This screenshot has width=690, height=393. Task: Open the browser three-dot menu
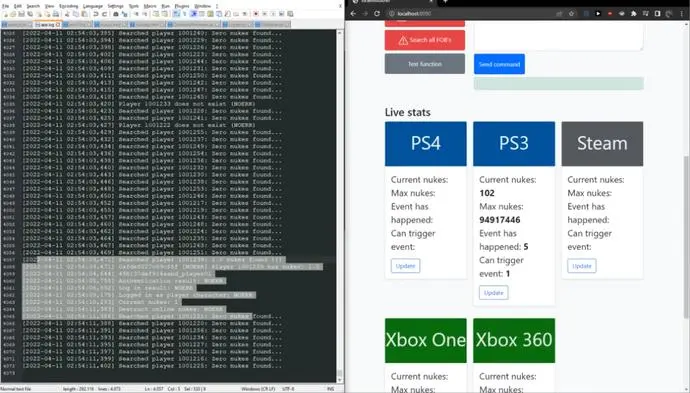point(682,14)
